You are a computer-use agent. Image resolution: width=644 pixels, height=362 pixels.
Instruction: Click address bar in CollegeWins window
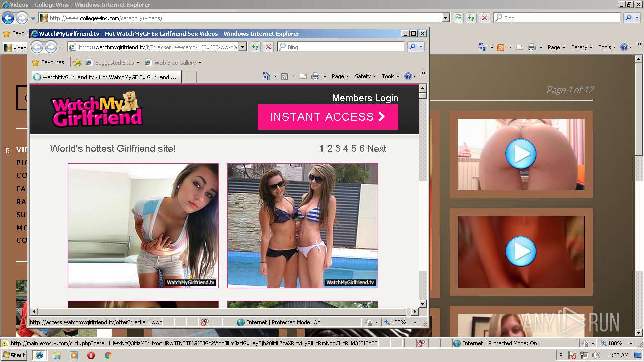click(x=244, y=18)
